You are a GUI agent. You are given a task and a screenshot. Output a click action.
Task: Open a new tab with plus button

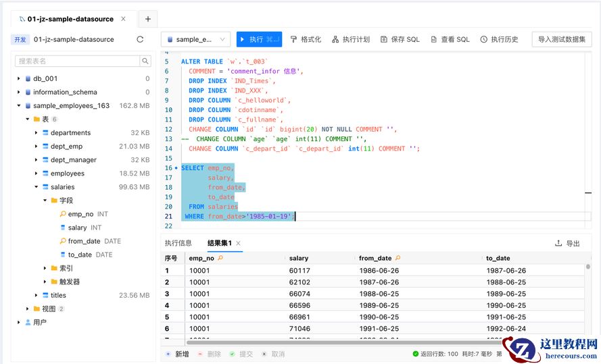tap(147, 19)
